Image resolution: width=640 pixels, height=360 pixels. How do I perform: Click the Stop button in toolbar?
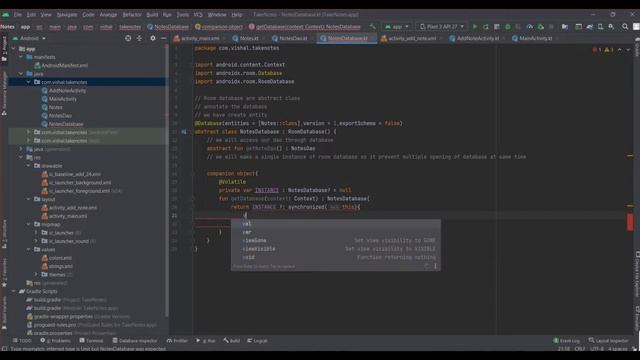[551, 27]
